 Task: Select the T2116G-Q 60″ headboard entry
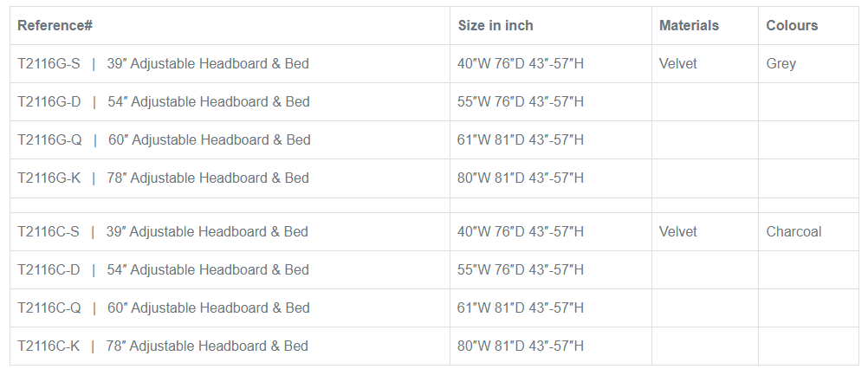[x=163, y=139]
